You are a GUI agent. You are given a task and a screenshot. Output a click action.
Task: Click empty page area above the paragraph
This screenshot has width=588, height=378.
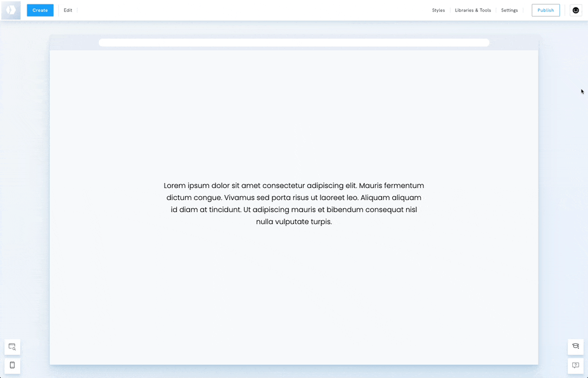click(x=294, y=114)
